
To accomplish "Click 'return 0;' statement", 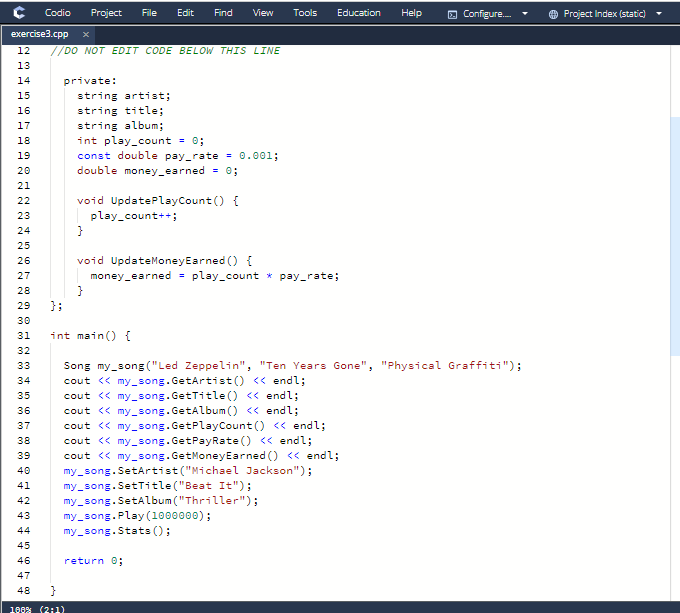I will click(x=94, y=561).
